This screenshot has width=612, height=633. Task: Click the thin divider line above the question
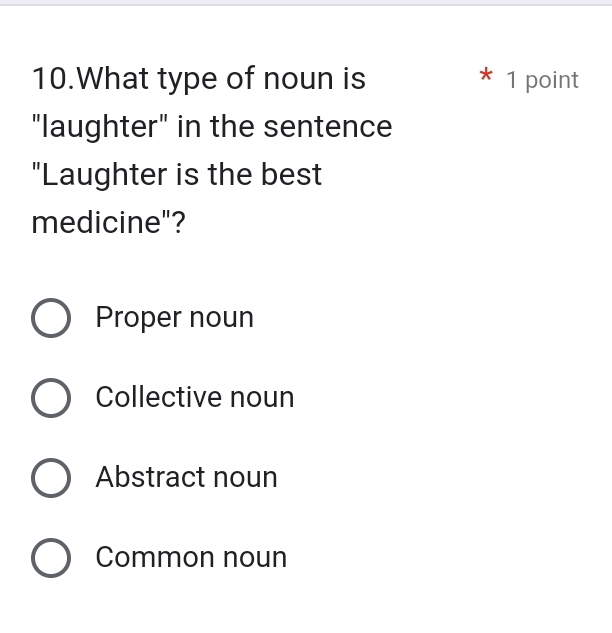[306, 5]
